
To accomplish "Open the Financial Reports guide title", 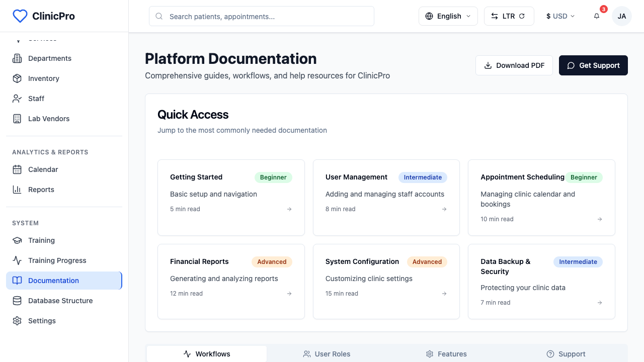I will [199, 261].
